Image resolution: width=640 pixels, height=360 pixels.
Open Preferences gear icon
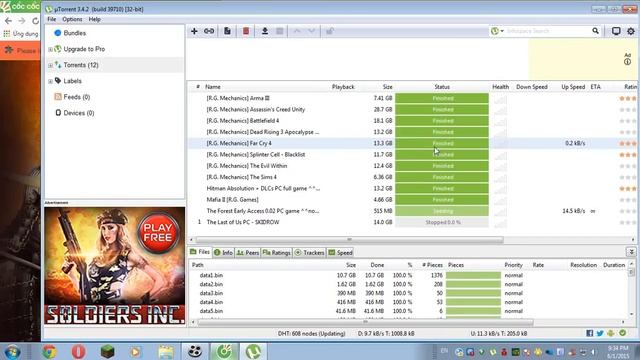point(631,31)
